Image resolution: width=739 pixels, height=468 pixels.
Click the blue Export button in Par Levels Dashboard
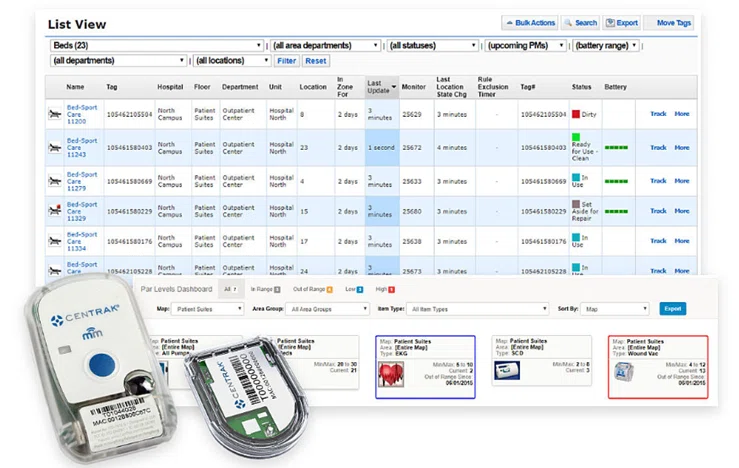[x=673, y=309]
